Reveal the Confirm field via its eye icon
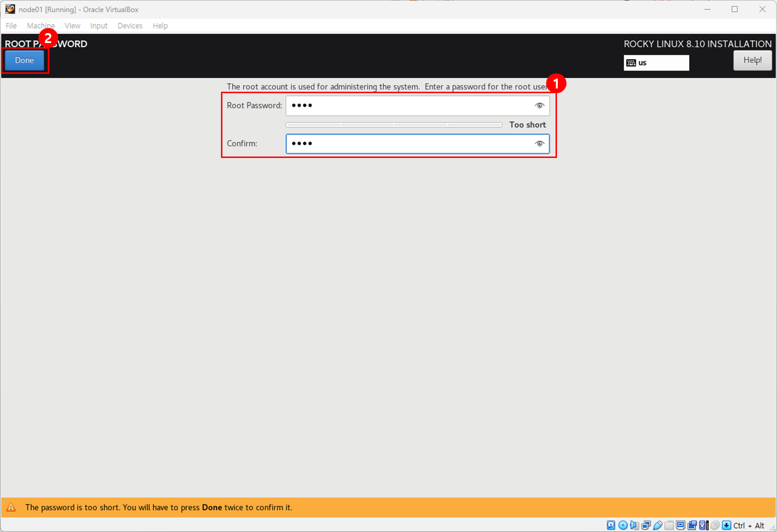The width and height of the screenshot is (777, 532). (539, 144)
